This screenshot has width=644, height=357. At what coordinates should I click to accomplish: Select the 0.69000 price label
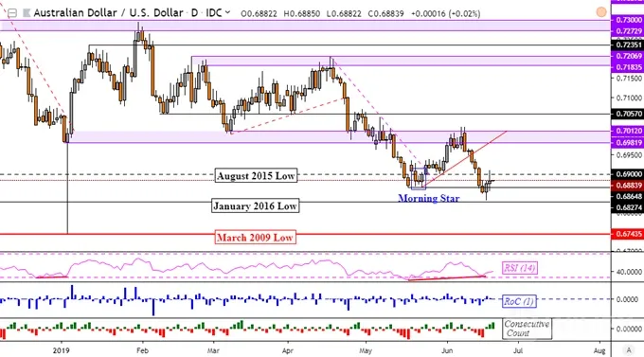click(x=627, y=174)
